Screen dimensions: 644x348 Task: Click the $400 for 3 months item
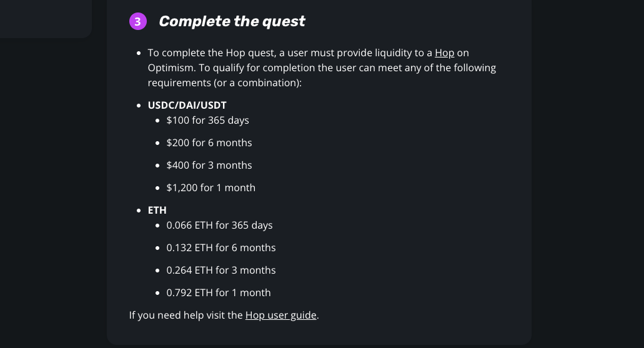point(209,165)
